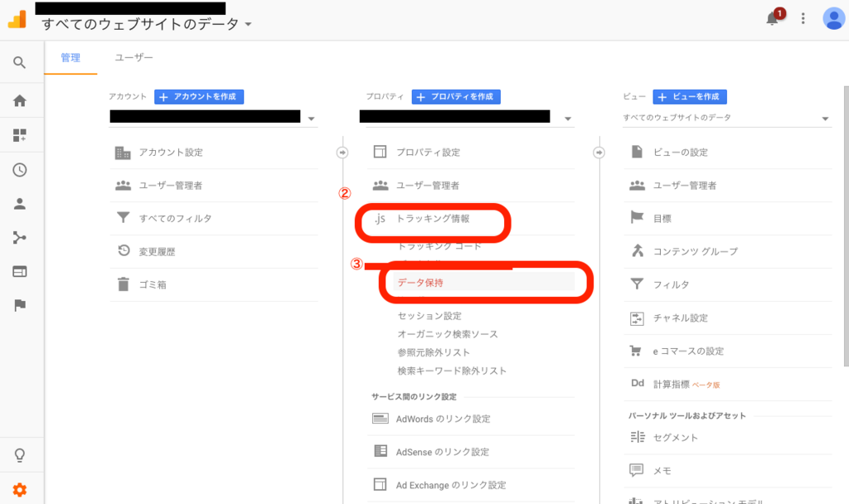
Task: Open Discover lightbulb icon
Action: (20, 455)
